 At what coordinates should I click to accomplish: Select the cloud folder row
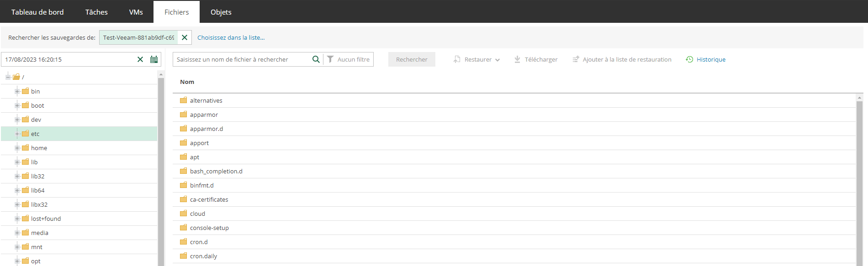point(514,214)
